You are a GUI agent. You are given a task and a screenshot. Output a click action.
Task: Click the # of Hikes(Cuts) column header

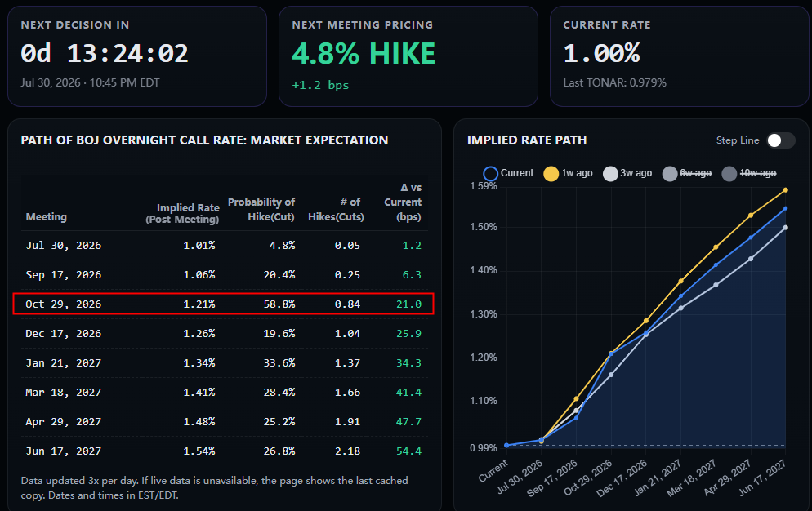pyautogui.click(x=336, y=209)
